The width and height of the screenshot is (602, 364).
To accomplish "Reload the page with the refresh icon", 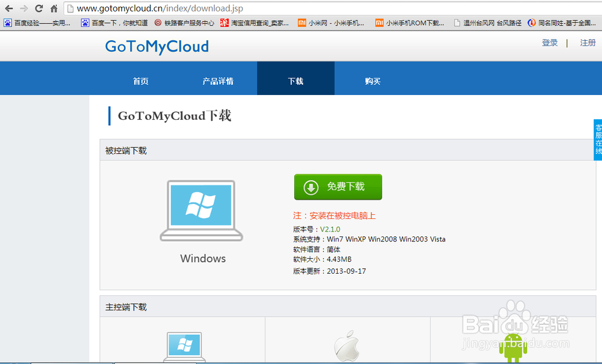I will (x=39, y=8).
